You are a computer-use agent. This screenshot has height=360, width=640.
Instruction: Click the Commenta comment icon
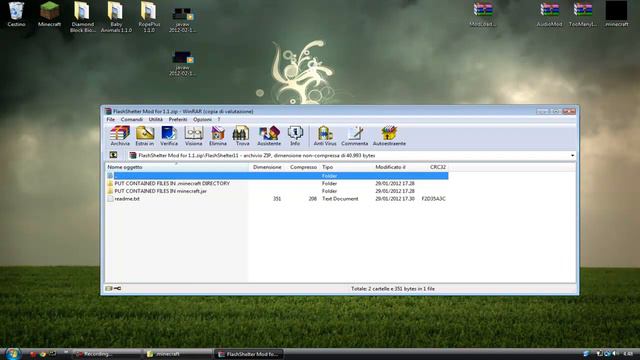(354, 136)
